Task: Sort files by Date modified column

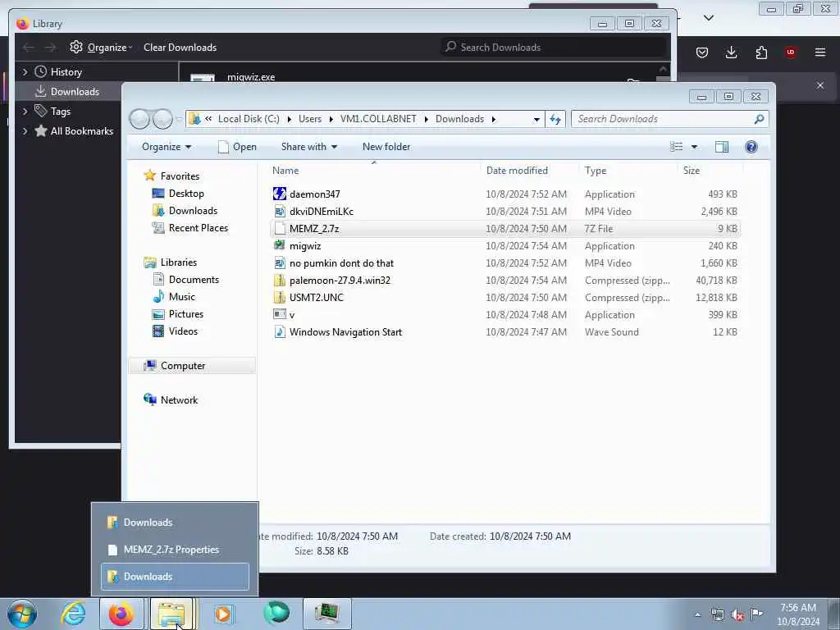Action: 517,171
